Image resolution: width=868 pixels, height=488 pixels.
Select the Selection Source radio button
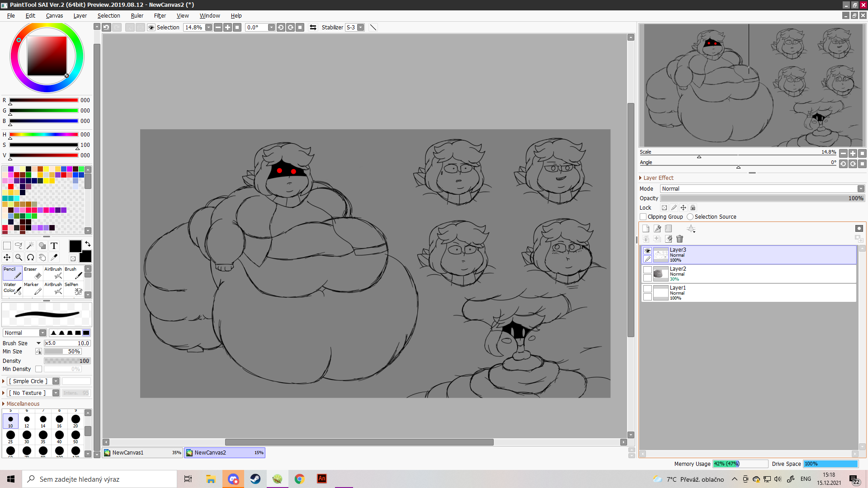tap(690, 217)
